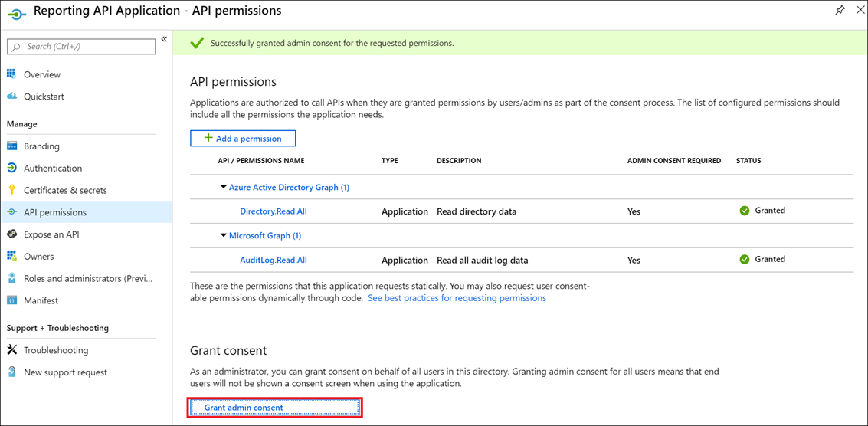Open Azure Active Directory Graph (1) link

tap(289, 187)
